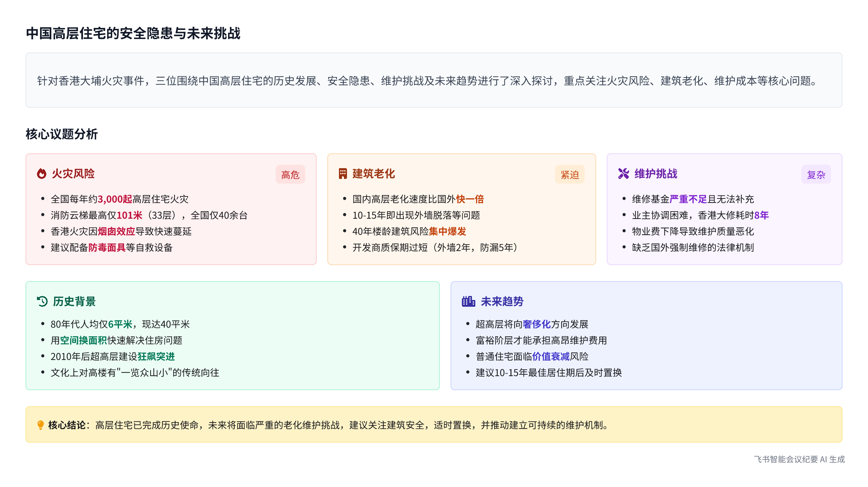The width and height of the screenshot is (868, 487).
Task: Click the city skyline icon beside 未来趋势
Action: (468, 301)
